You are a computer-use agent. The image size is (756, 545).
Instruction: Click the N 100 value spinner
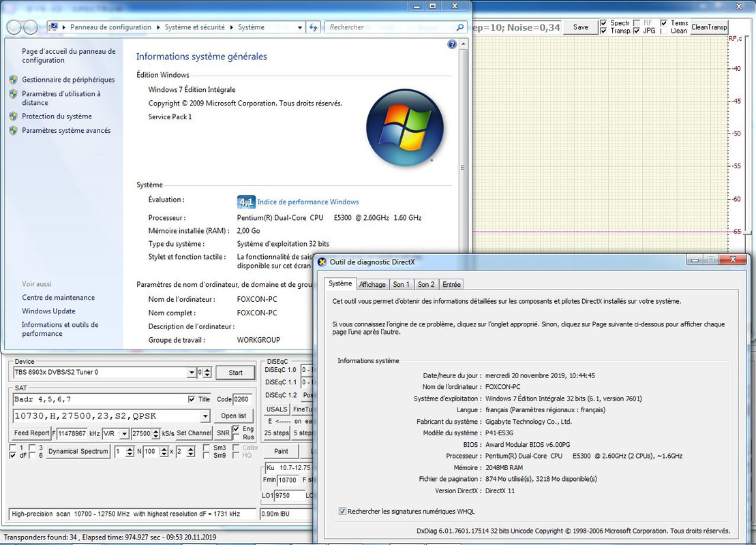[164, 452]
